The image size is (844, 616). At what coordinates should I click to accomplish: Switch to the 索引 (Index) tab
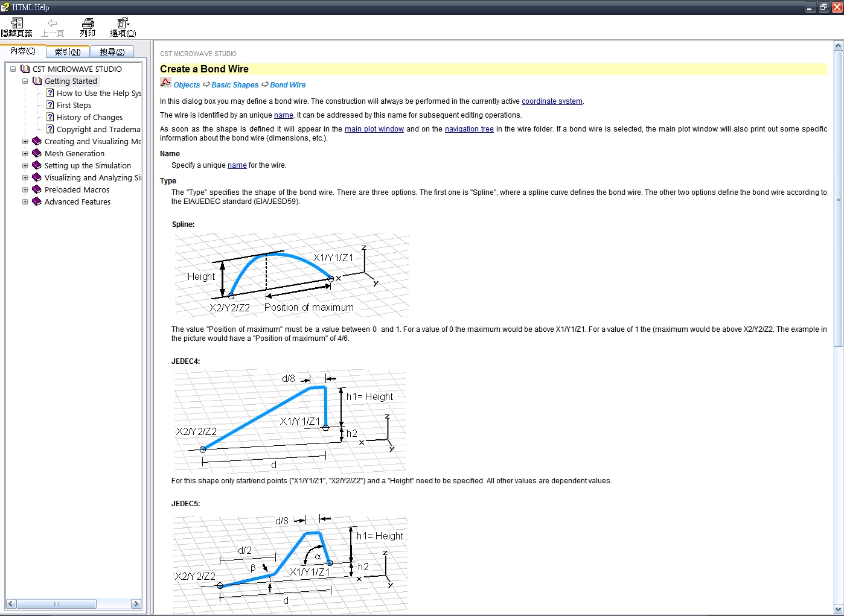pyautogui.click(x=68, y=52)
